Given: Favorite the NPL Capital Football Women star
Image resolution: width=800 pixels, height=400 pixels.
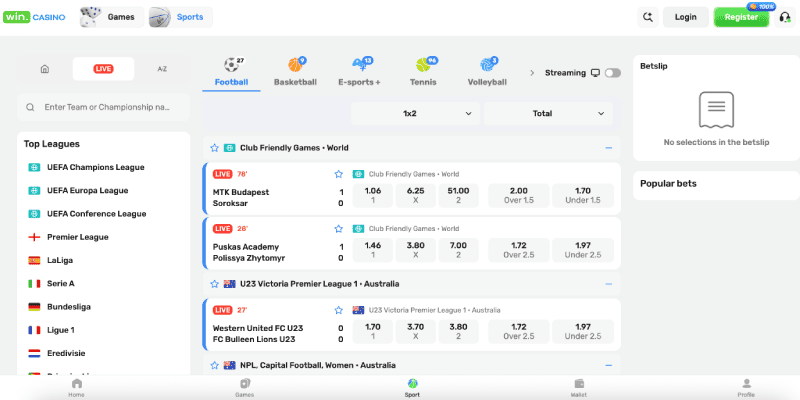Looking at the screenshot, I should tap(214, 365).
